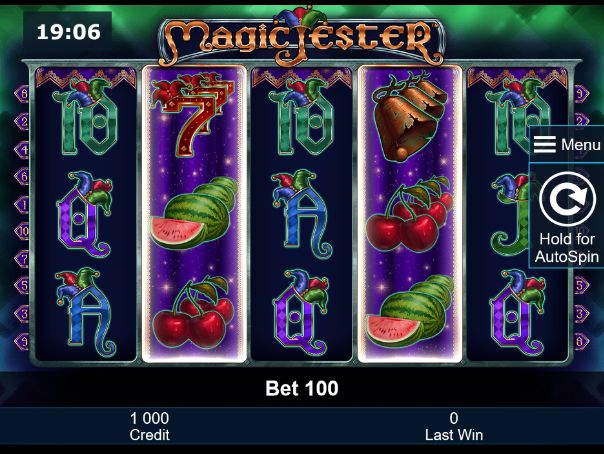Viewport: 604px width, 454px height.
Task: Click the cherries on the fourth reel
Action: [409, 214]
